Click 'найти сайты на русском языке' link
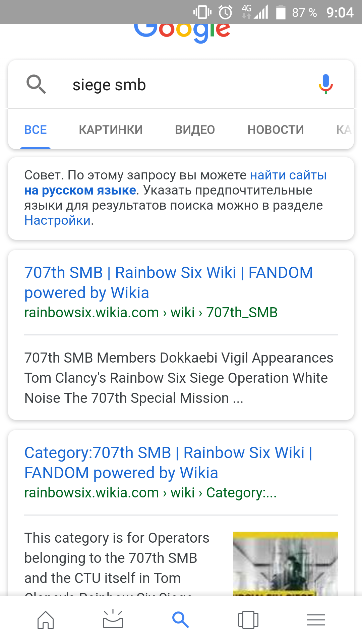 pos(288,175)
